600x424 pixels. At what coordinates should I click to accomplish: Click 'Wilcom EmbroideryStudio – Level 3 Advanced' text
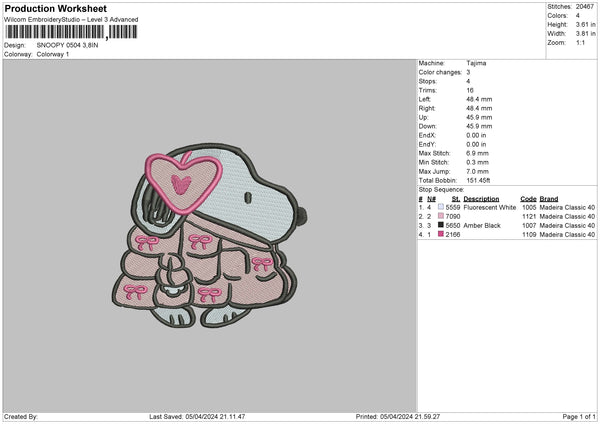[x=71, y=20]
